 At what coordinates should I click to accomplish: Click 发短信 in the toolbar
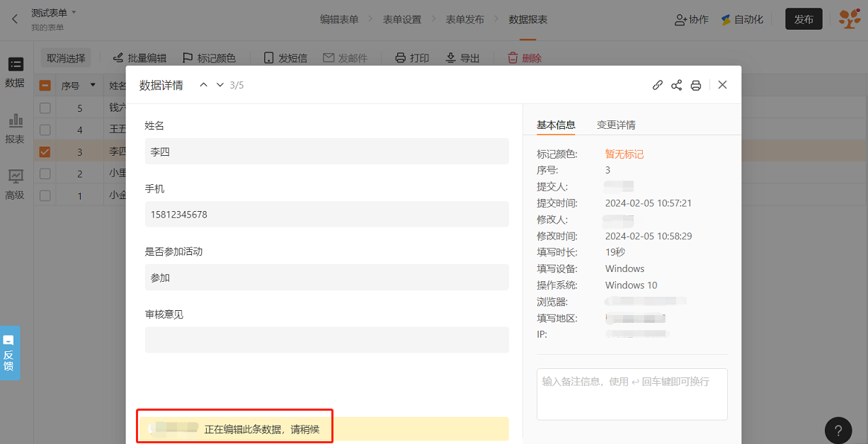pyautogui.click(x=285, y=58)
